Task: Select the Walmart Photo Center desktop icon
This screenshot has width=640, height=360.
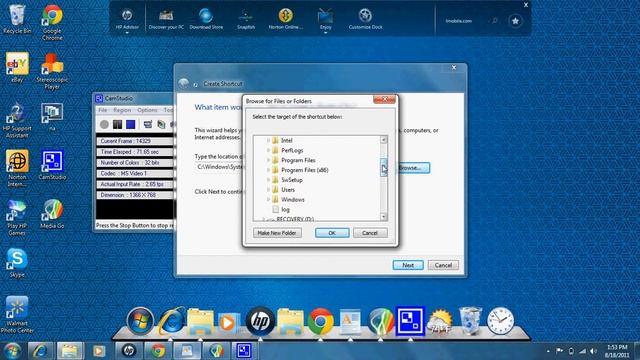Action: 17,315
